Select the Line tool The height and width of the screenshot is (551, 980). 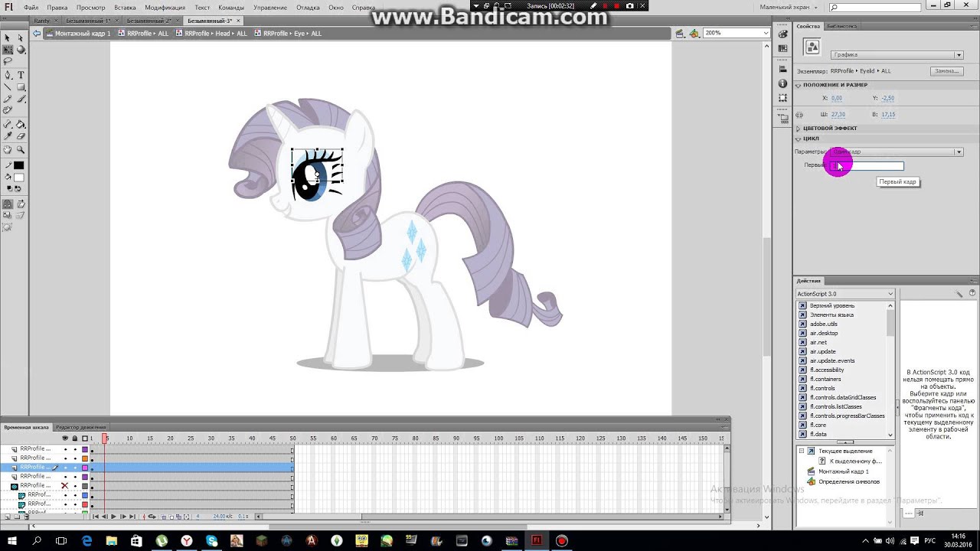[8, 86]
